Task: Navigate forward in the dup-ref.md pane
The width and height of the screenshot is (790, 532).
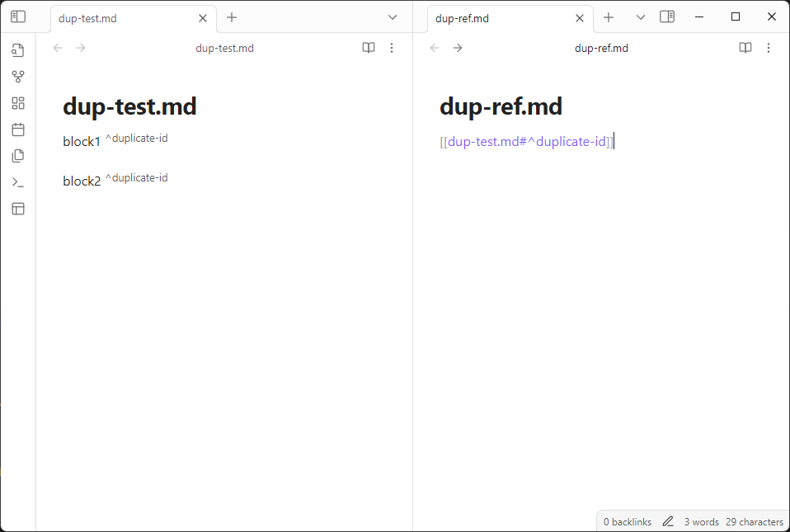Action: [x=458, y=48]
